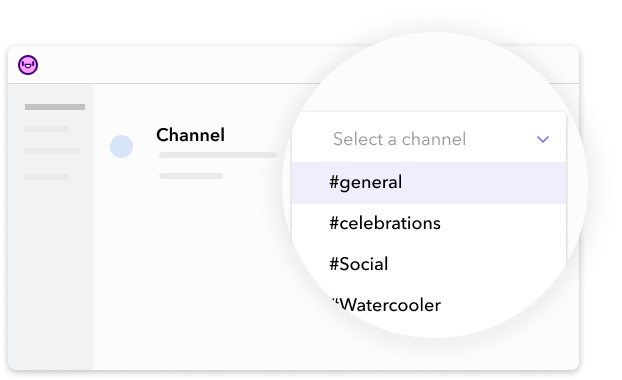
Task: Select the #general channel option
Action: [x=365, y=182]
